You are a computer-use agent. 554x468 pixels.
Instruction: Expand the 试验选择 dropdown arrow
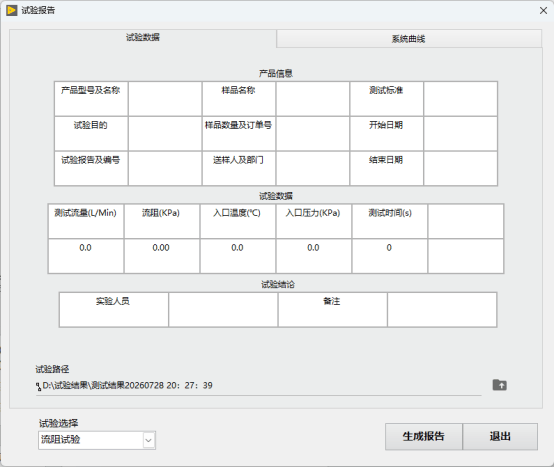point(149,440)
